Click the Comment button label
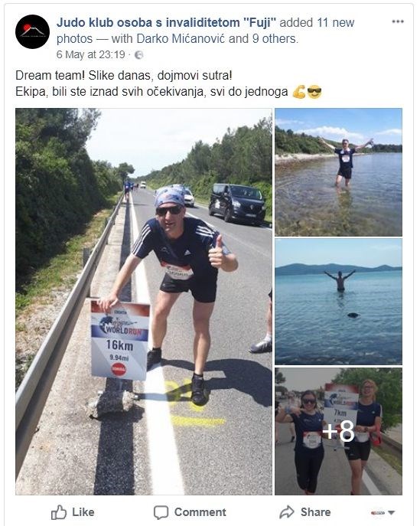The width and height of the screenshot is (420, 526). 200,512
